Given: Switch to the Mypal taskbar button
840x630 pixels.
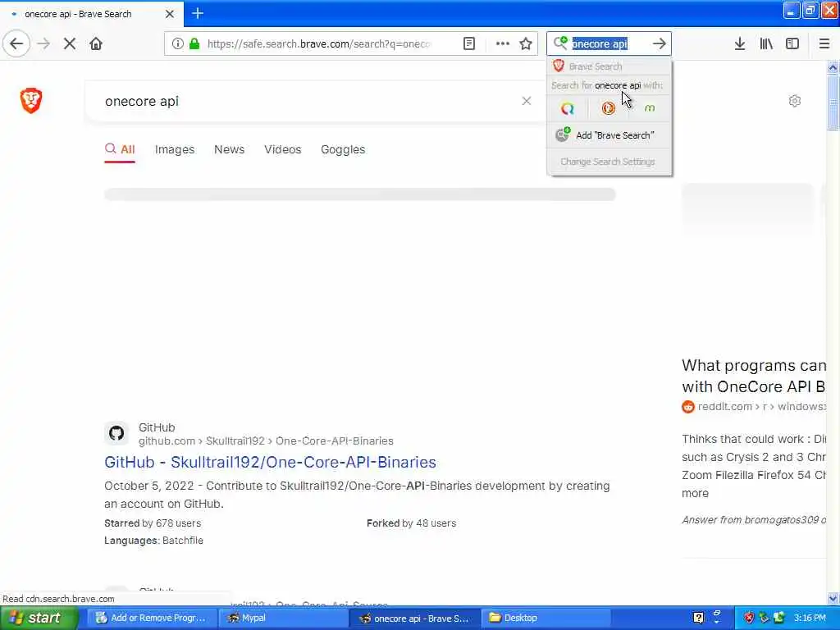Looking at the screenshot, I should click(x=283, y=619).
